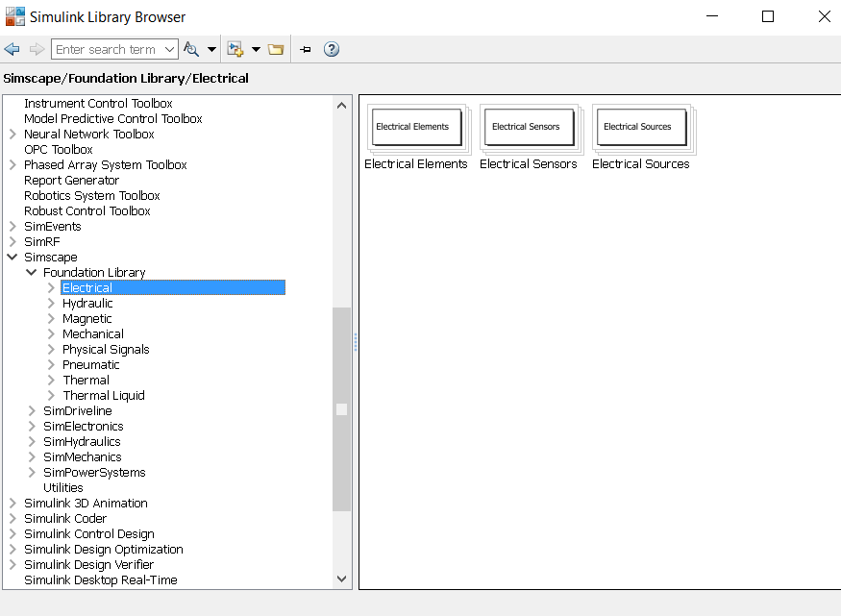This screenshot has width=841, height=616.
Task: Expand the Simulink Coder node arrow
Action: pyautogui.click(x=12, y=518)
